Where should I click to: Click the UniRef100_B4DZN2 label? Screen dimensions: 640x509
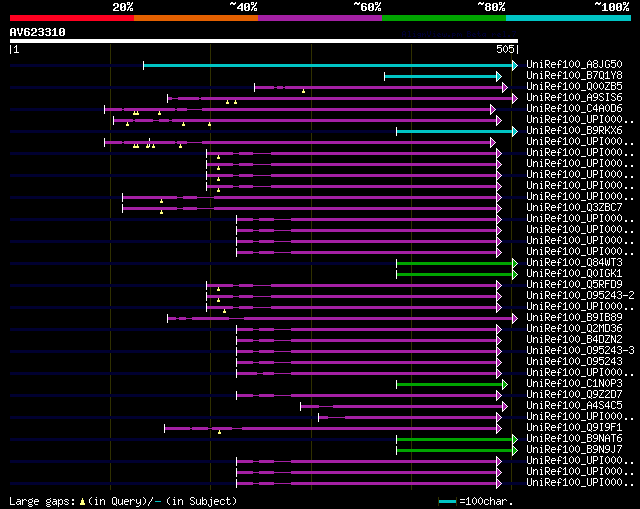574,339
